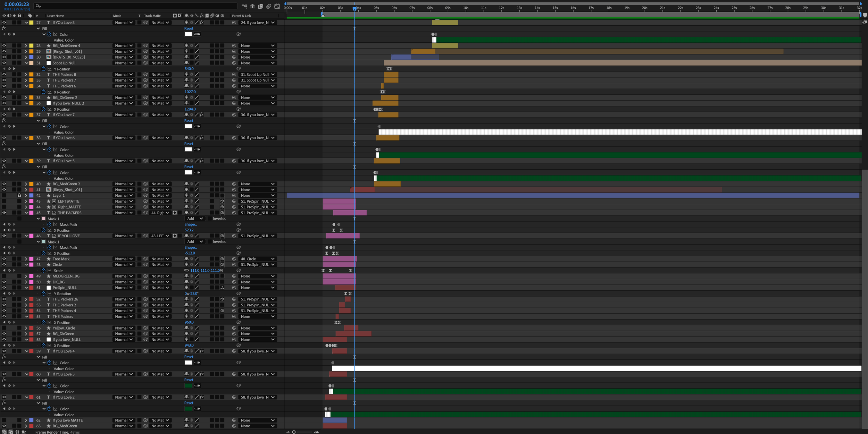Click Shape... for IF YOU LOVE Mask Path
868x434 pixels.
[191, 247]
